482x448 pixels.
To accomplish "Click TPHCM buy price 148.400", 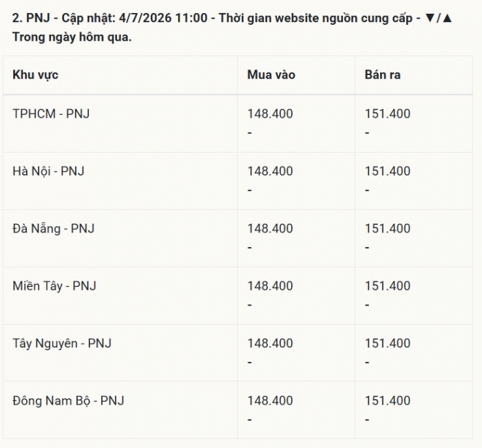I will point(270,114).
